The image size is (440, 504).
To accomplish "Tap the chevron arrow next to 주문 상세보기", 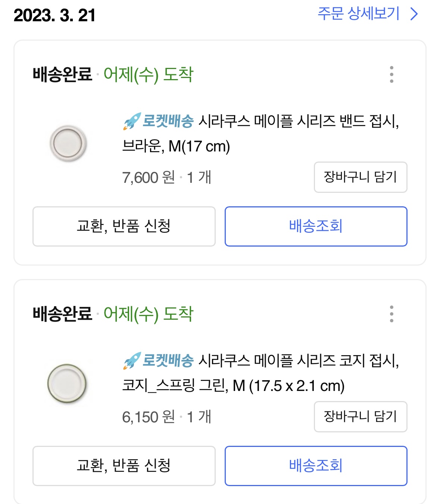I will coord(414,14).
